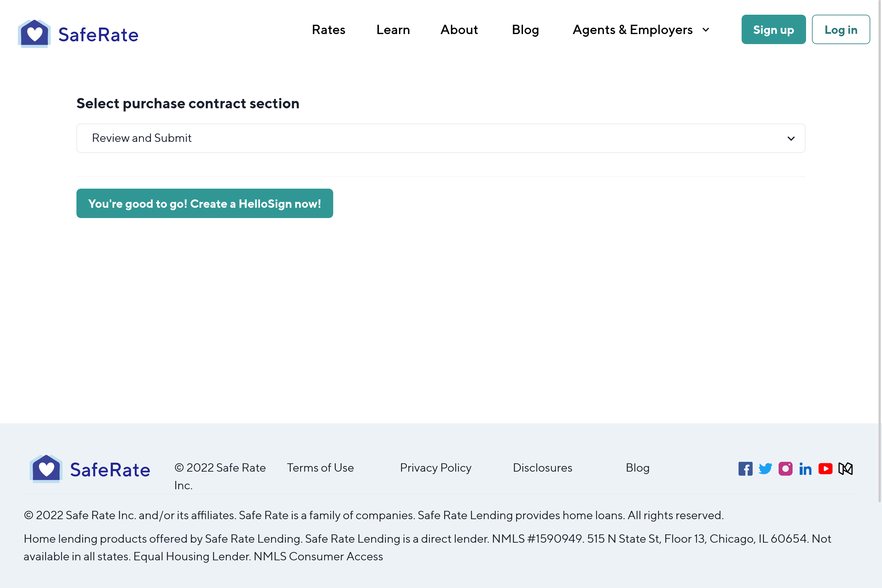Open the Terms of Use link

pyautogui.click(x=320, y=468)
